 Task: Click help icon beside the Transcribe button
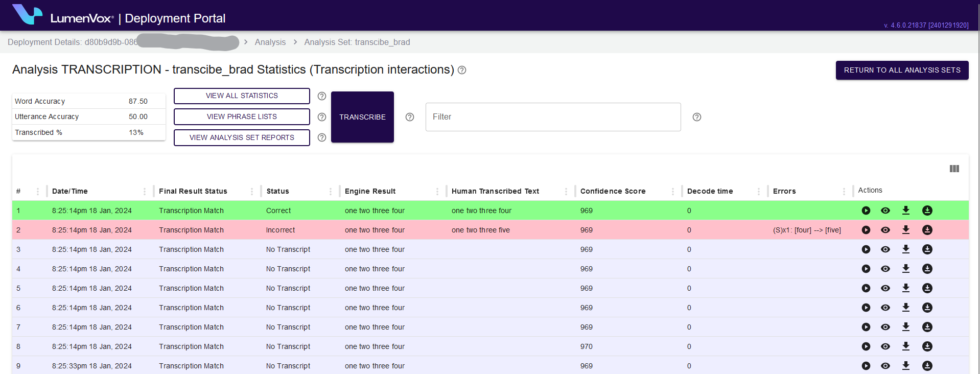point(410,117)
